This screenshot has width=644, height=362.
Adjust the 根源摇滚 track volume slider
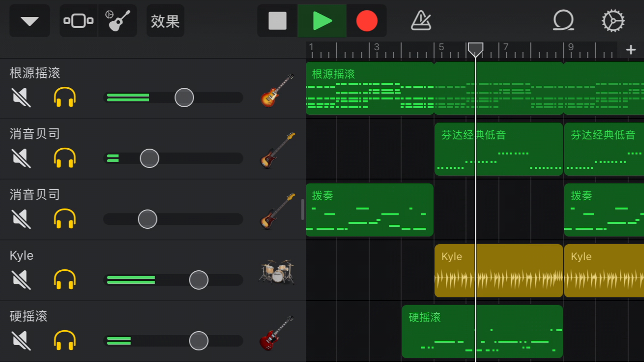(x=184, y=97)
